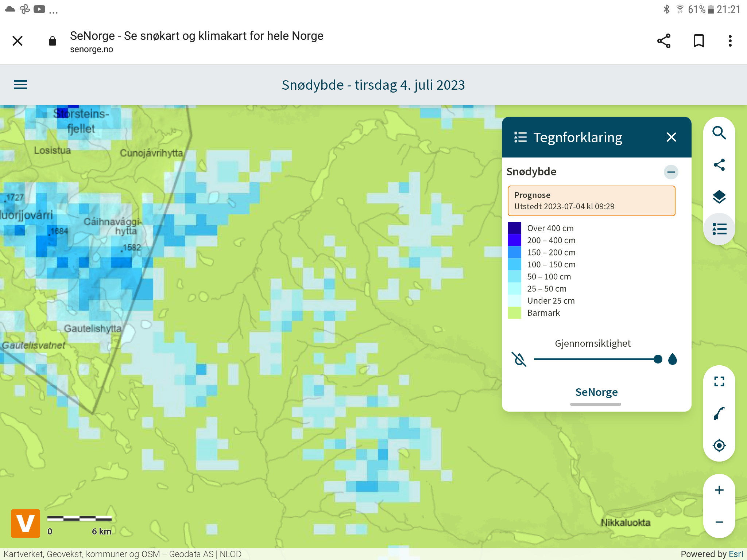Bookmark this page in browser
The width and height of the screenshot is (747, 560).
coord(698,41)
